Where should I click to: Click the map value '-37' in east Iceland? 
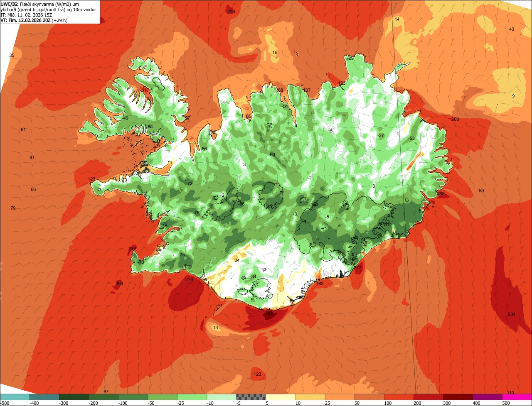pyautogui.click(x=381, y=135)
